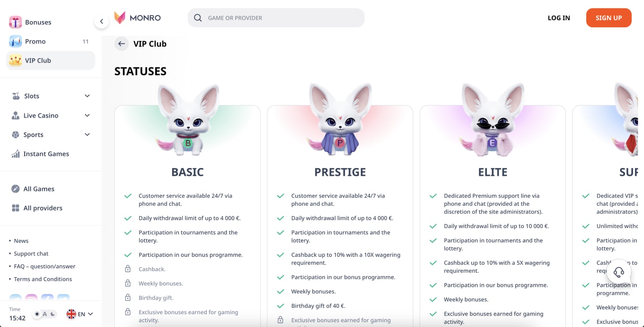
Task: Open the Bonuses gift icon
Action: click(15, 22)
